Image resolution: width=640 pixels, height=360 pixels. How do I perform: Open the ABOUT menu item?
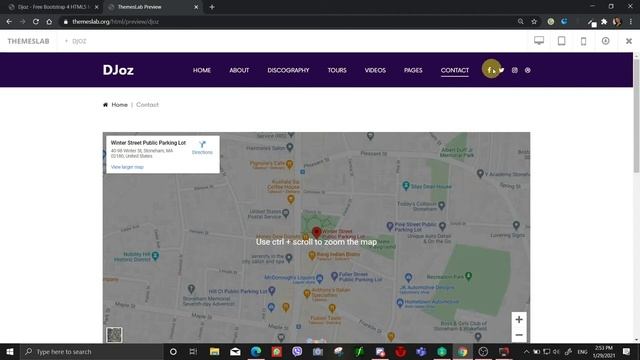point(239,70)
